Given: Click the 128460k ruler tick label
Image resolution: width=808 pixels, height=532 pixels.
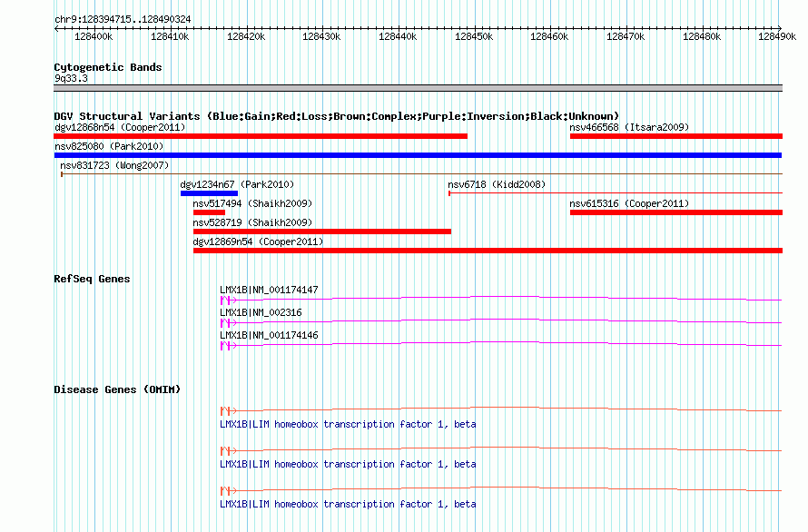Looking at the screenshot, I should (x=549, y=36).
